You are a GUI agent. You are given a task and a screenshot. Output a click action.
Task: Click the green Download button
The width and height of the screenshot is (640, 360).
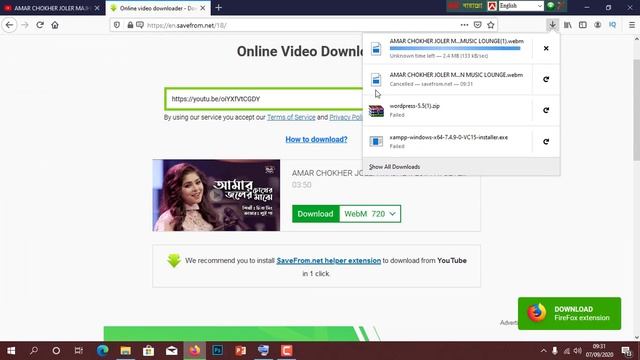click(316, 214)
